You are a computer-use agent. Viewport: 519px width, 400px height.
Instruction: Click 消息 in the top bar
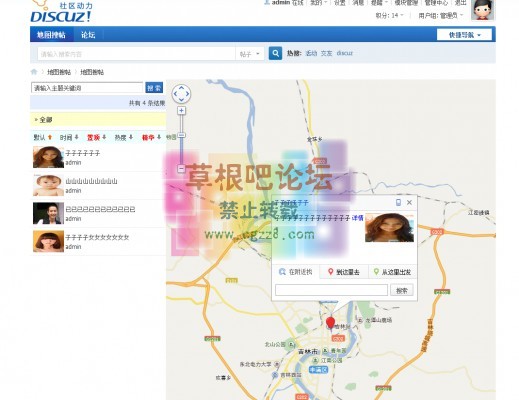tap(358, 3)
